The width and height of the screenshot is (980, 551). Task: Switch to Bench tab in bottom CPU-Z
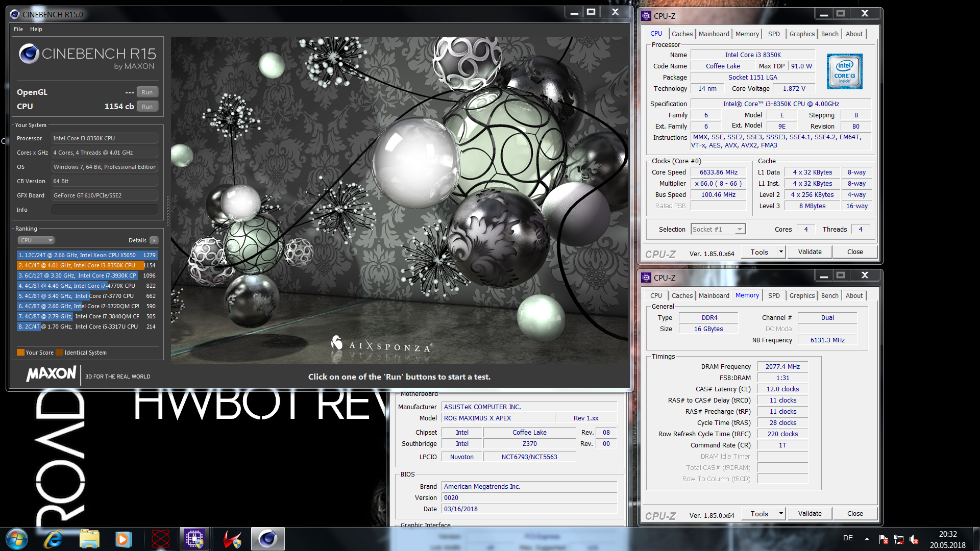[829, 295]
